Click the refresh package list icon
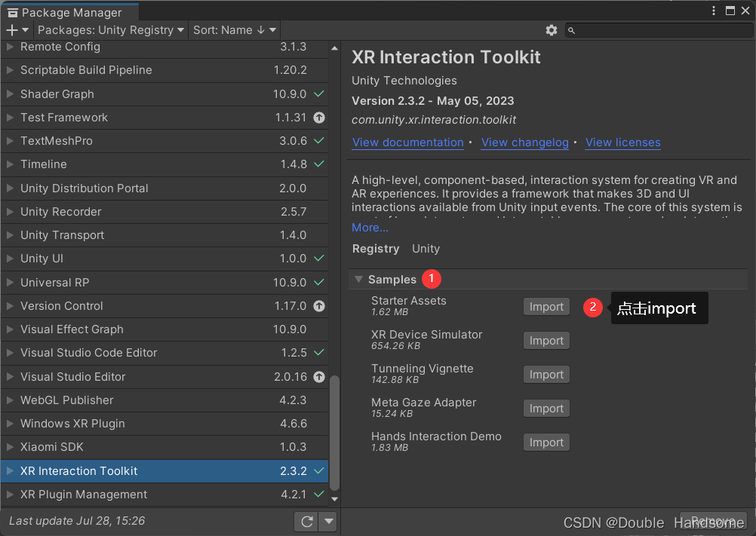756x536 pixels. tap(306, 521)
